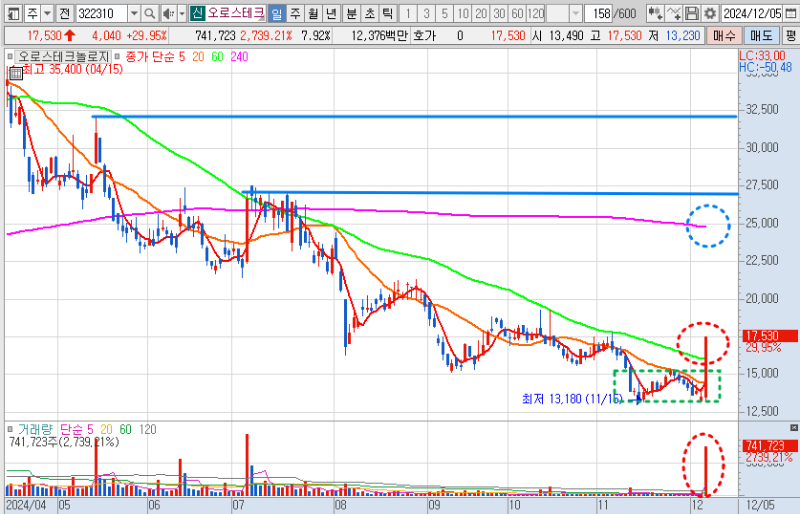800x514 pixels.
Task: Select the 틱 tick period button
Action: coord(387,13)
